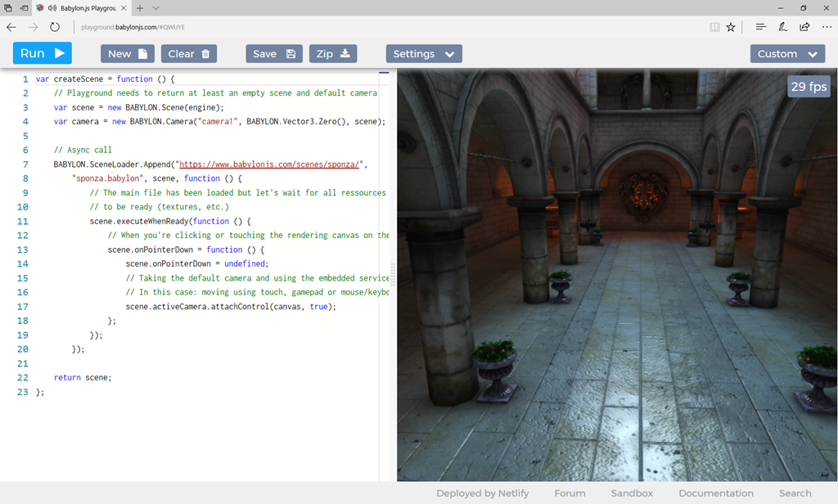Show the tab previews chevron
Image resolution: width=838 pixels, height=504 pixels.
click(x=155, y=8)
